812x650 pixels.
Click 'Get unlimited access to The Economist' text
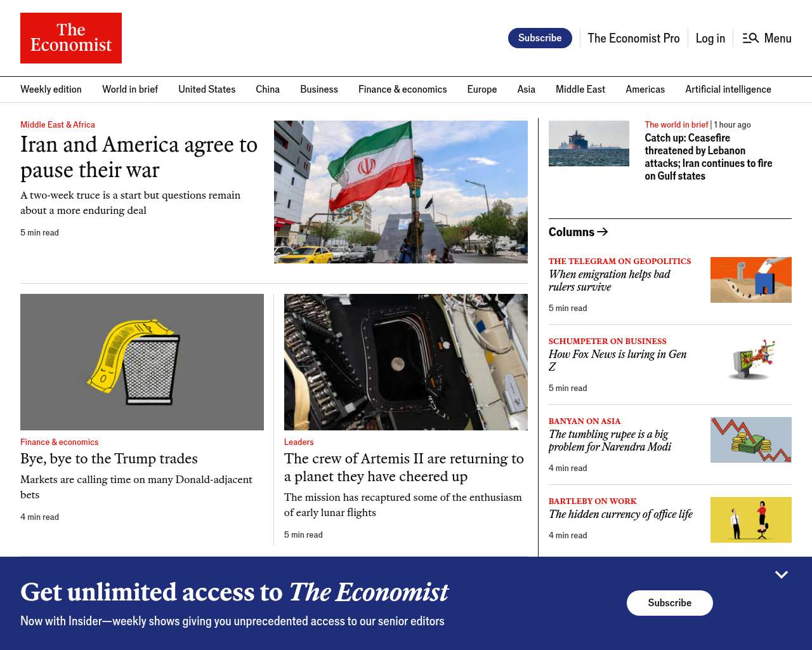234,592
